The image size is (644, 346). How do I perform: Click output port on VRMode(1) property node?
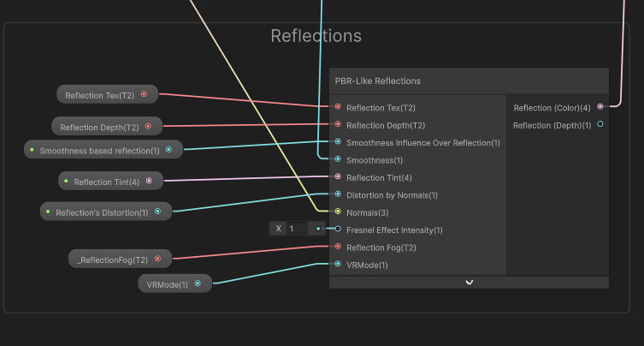[x=198, y=283]
